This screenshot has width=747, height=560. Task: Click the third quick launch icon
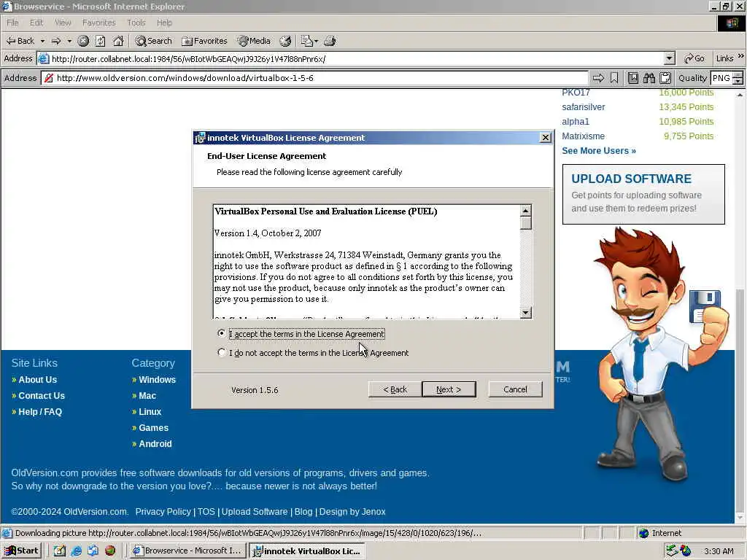pyautogui.click(x=93, y=551)
